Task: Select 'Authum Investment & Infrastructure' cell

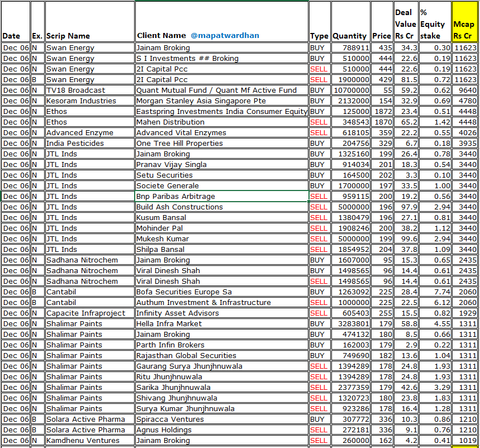Action: pyautogui.click(x=222, y=302)
